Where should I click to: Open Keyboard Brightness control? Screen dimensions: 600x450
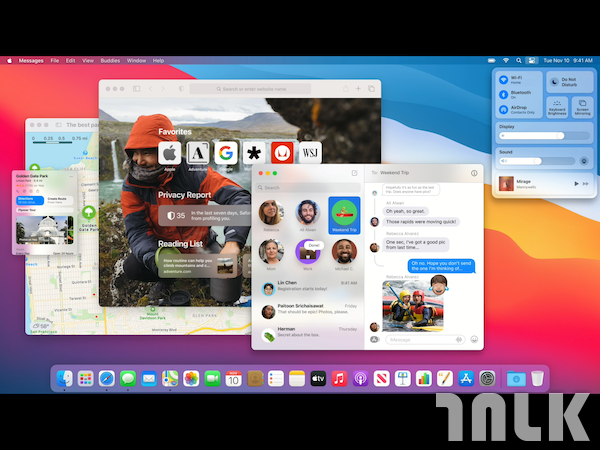click(557, 108)
